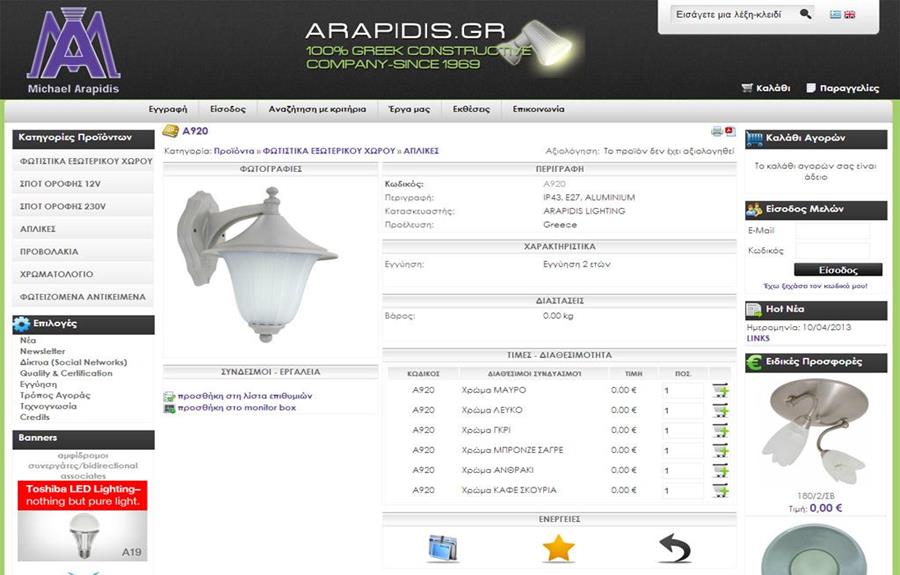Click breadcrumb link ΑΠΛΙΚΕΣ
The height and width of the screenshot is (575, 900).
tap(421, 151)
